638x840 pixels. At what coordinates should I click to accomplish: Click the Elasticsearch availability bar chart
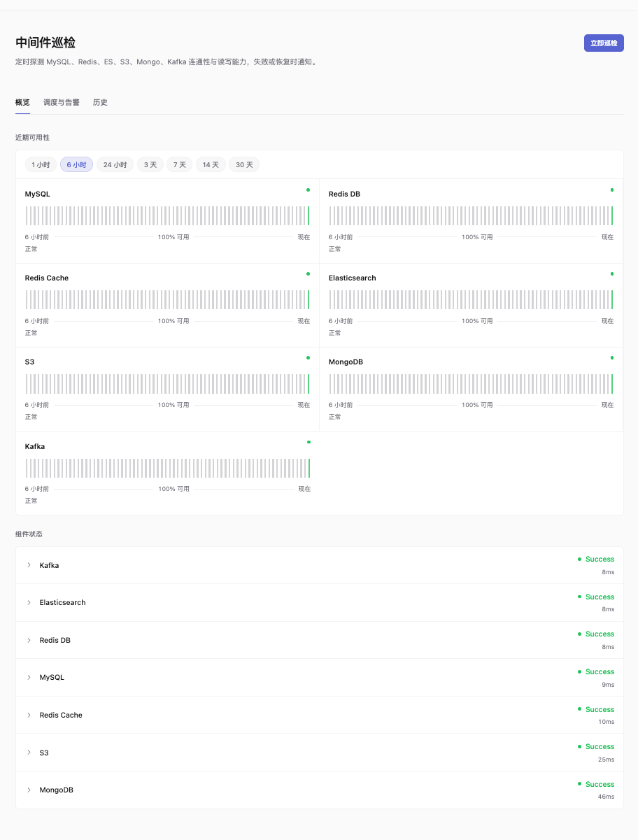coord(471,299)
